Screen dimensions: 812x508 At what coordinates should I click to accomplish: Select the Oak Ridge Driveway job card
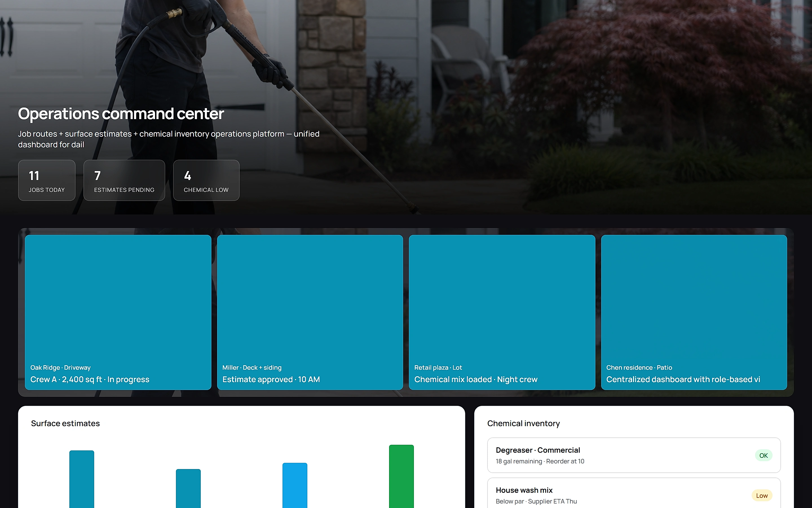coord(118,312)
